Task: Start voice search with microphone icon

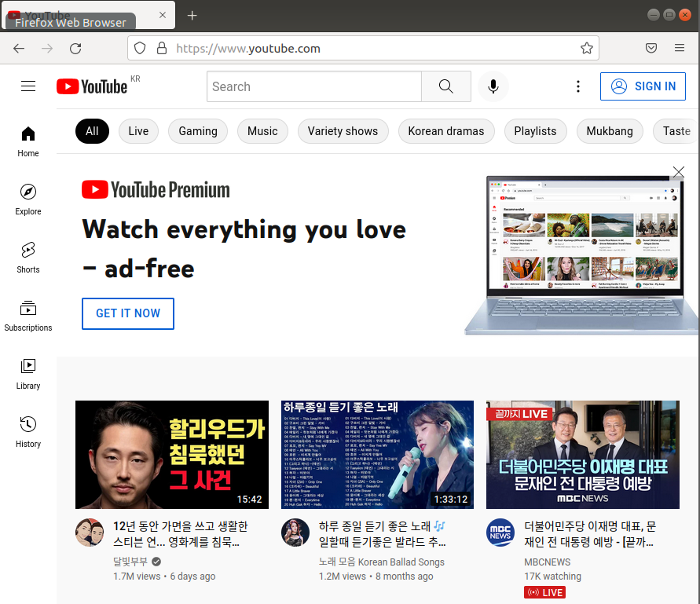Action: pyautogui.click(x=493, y=86)
